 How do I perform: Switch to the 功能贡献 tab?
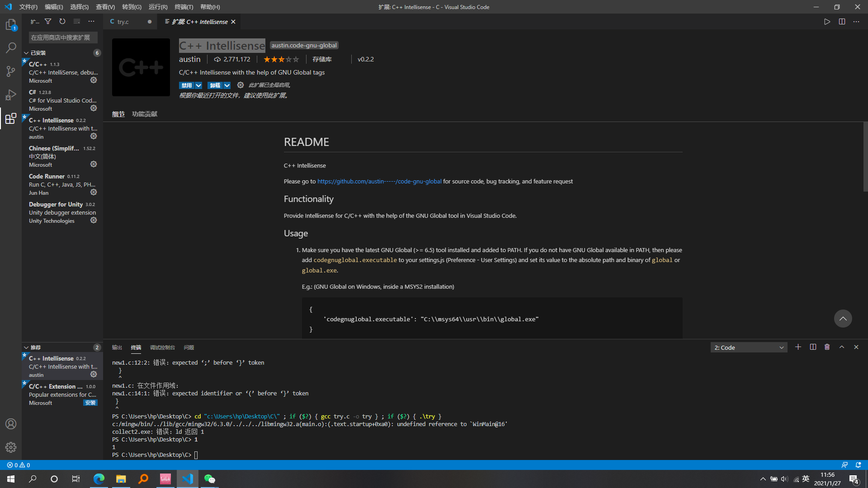pos(144,114)
